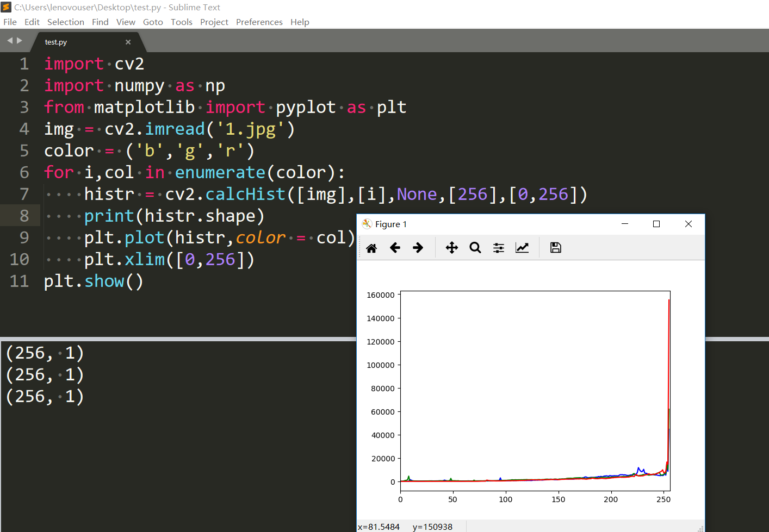Screen dimensions: 769x532
Task: Open the Project menu
Action: (214, 22)
